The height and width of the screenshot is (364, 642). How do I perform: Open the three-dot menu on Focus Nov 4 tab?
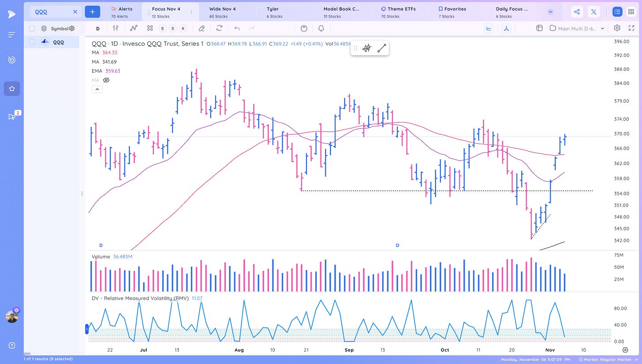point(191,12)
